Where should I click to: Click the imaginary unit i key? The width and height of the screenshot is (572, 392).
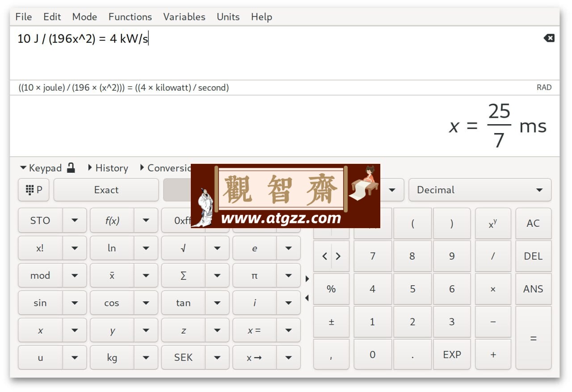[x=255, y=303]
